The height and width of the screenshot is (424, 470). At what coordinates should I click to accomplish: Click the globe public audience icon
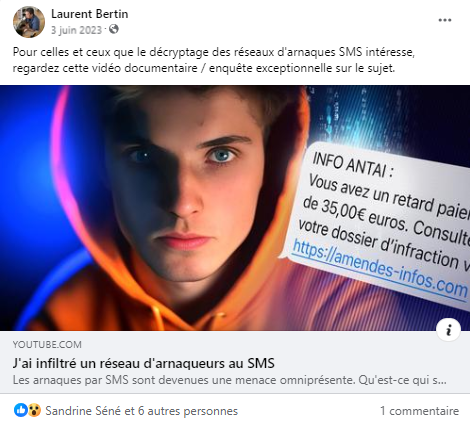pyautogui.click(x=114, y=29)
